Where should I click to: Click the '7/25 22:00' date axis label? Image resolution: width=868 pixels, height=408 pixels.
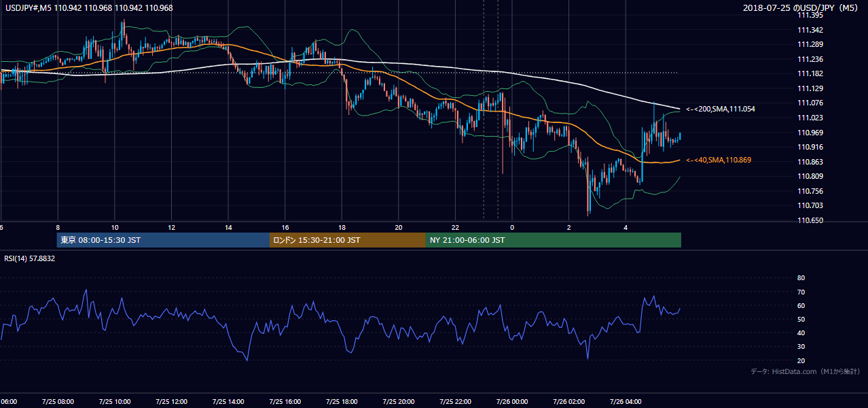[455, 401]
